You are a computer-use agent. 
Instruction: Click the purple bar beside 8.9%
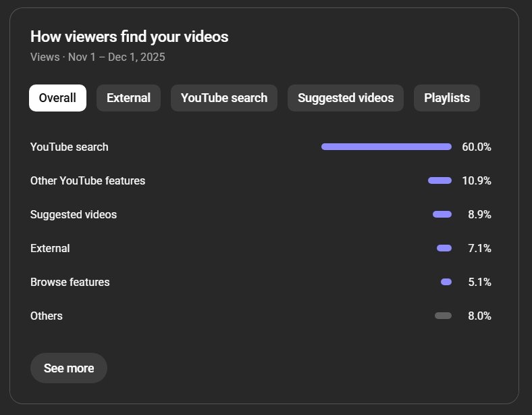(442, 214)
